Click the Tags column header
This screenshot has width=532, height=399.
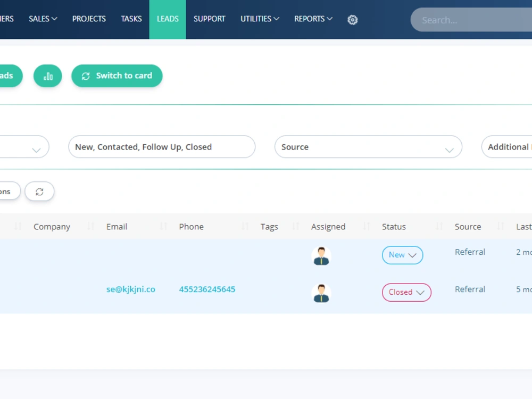click(269, 227)
